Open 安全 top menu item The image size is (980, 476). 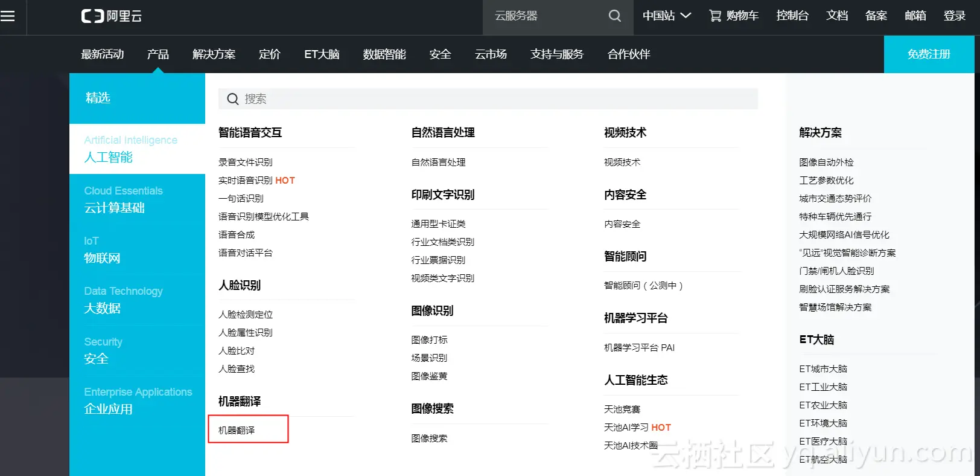[440, 54]
